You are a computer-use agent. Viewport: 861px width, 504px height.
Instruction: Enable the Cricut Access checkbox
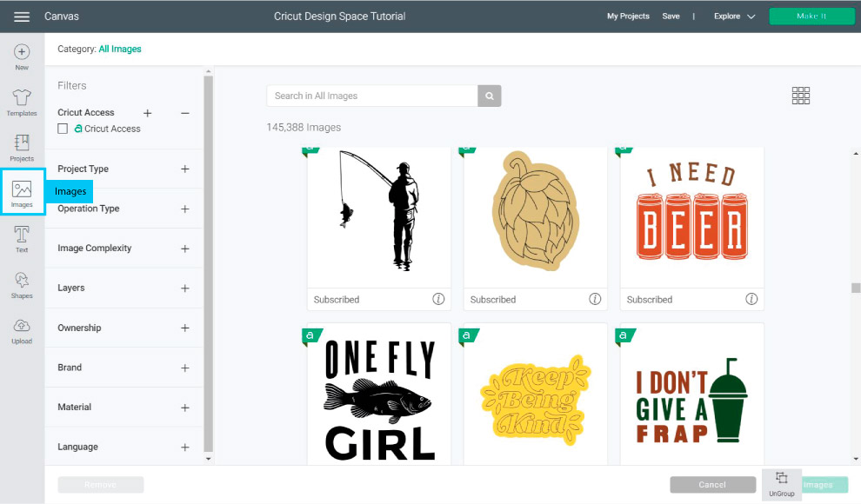63,129
